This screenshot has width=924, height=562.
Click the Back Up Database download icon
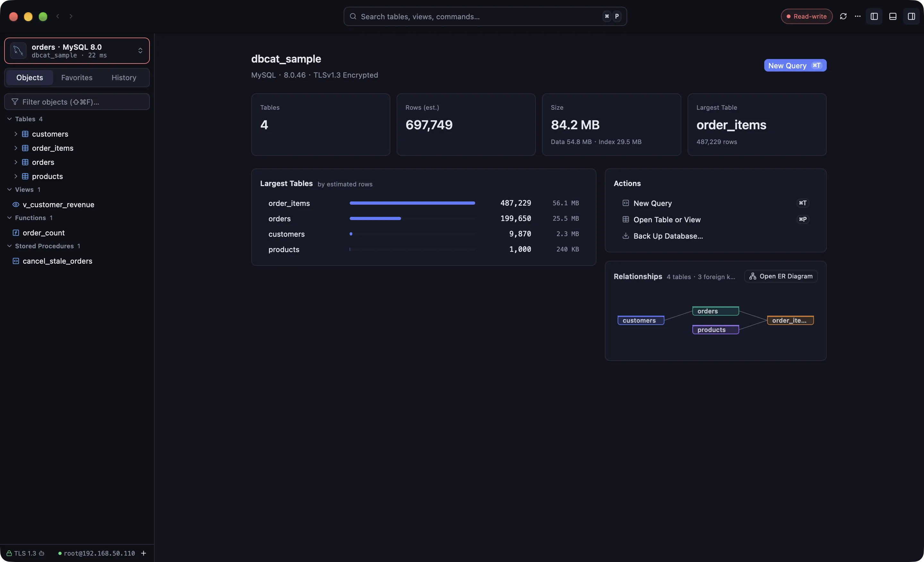(x=626, y=236)
